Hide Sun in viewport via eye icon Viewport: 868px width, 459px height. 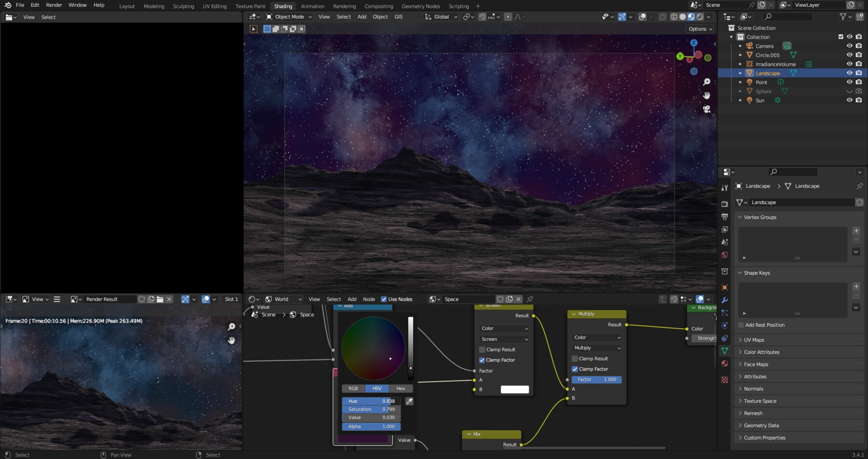849,100
